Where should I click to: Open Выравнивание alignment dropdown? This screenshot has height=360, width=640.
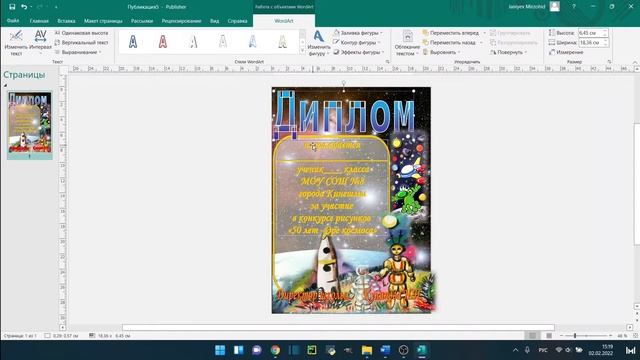point(78,52)
